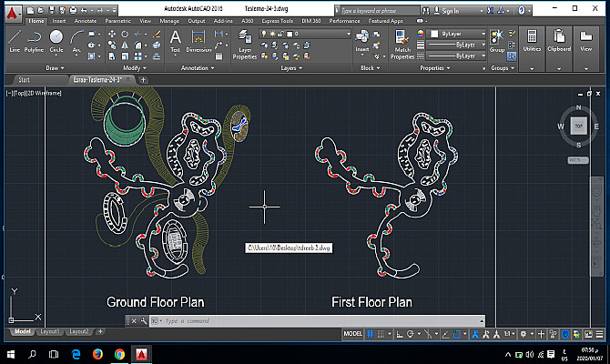Select the Arc tool
Screen dimensions: 610x364
point(76,39)
